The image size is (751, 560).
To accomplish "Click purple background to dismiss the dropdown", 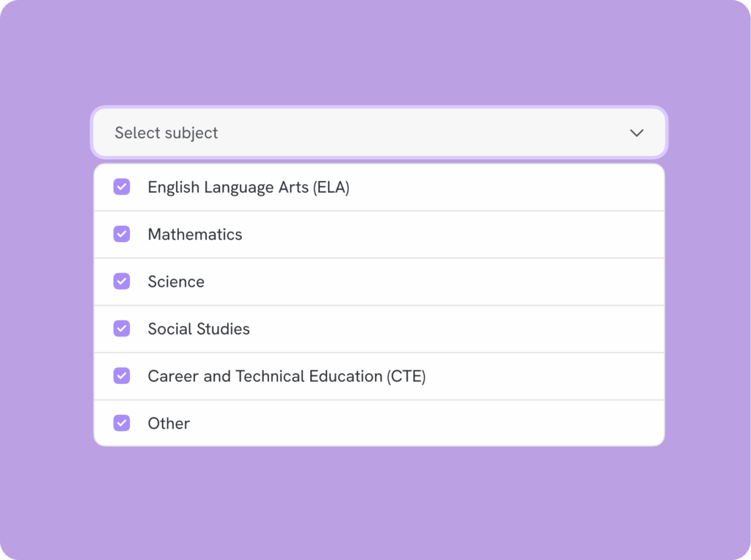I will click(x=375, y=506).
